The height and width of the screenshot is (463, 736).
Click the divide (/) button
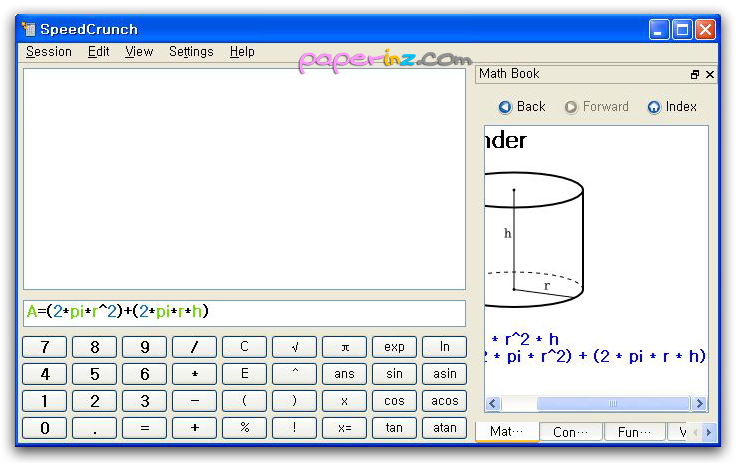point(194,347)
